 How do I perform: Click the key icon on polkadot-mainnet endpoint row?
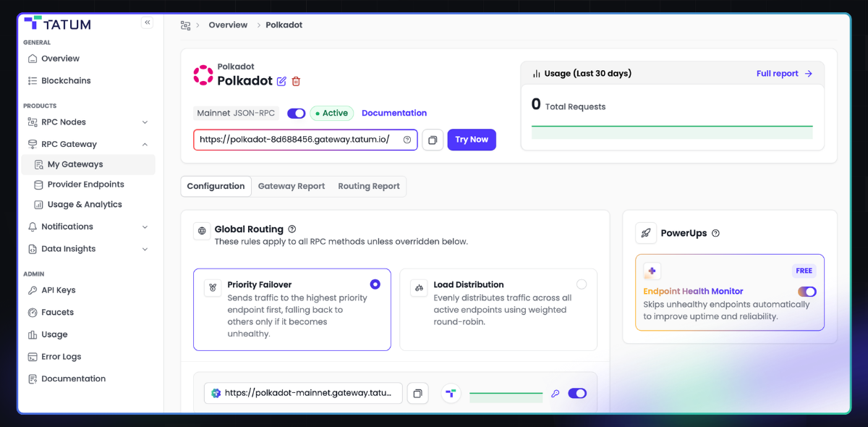(x=556, y=394)
